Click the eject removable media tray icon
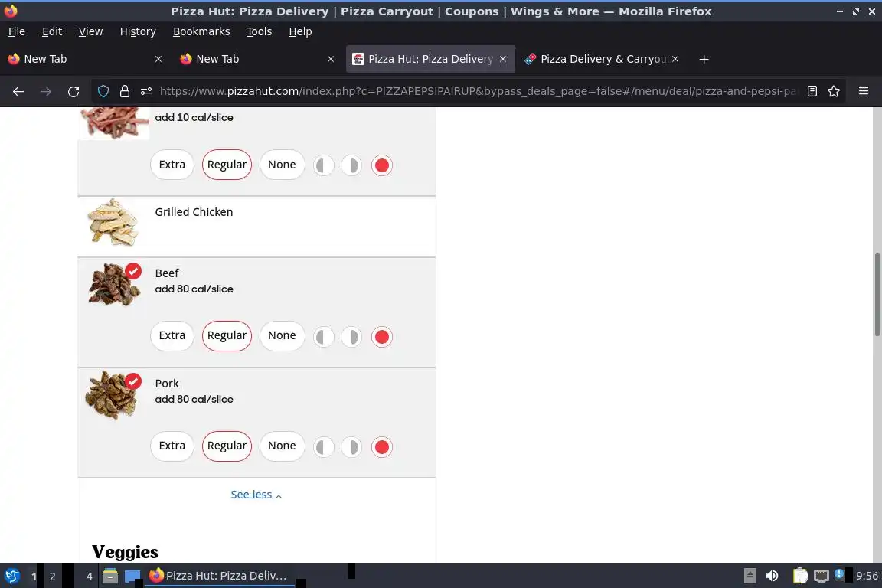This screenshot has height=588, width=882. pos(750,576)
